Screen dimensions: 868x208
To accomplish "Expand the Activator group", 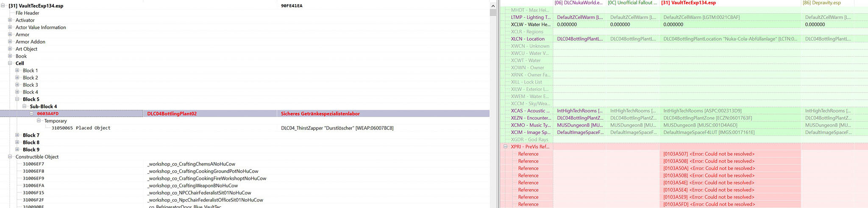I will coord(10,20).
